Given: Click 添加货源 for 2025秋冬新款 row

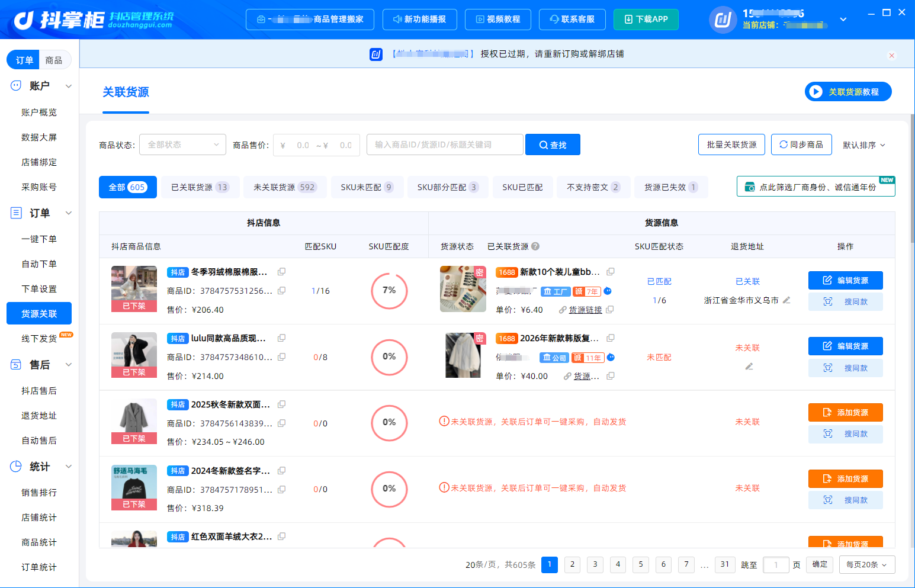Looking at the screenshot, I should tap(846, 413).
